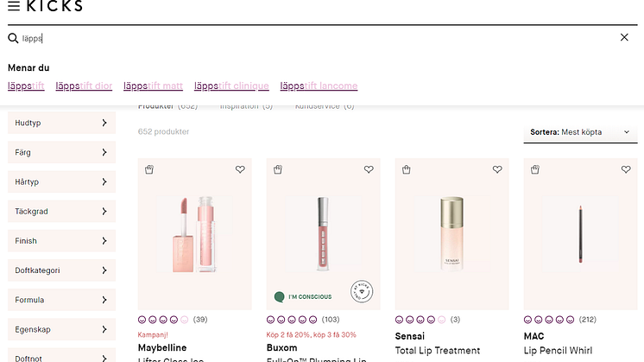Screen dimensions: 644x362
Task: Expand the Doftnot filter
Action: point(61,355)
